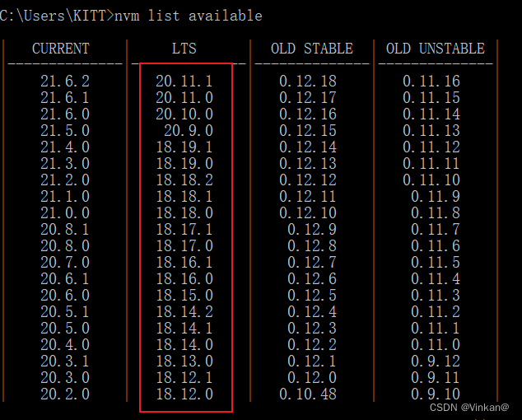Image resolution: width=522 pixels, height=420 pixels.
Task: Select version 20.6.1
Action: 65,279
